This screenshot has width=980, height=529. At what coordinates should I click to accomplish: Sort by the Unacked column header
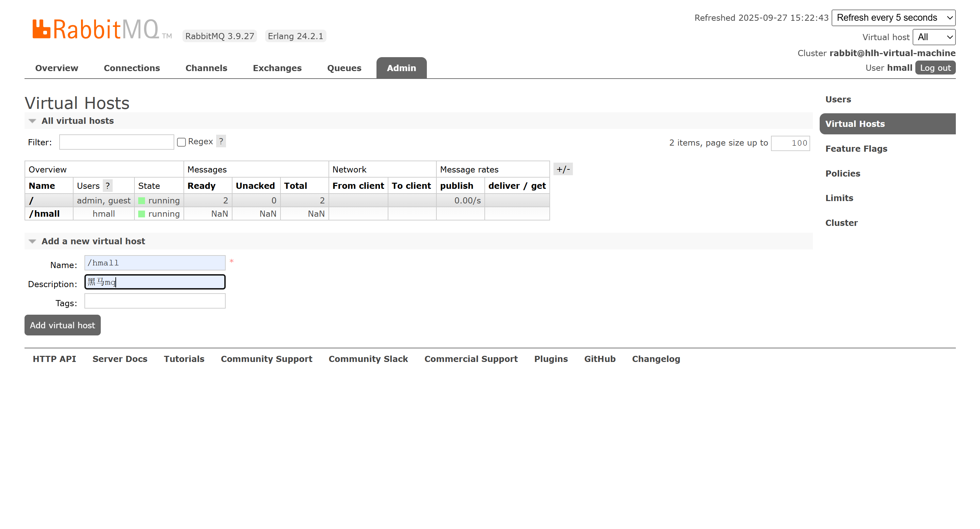tap(255, 186)
